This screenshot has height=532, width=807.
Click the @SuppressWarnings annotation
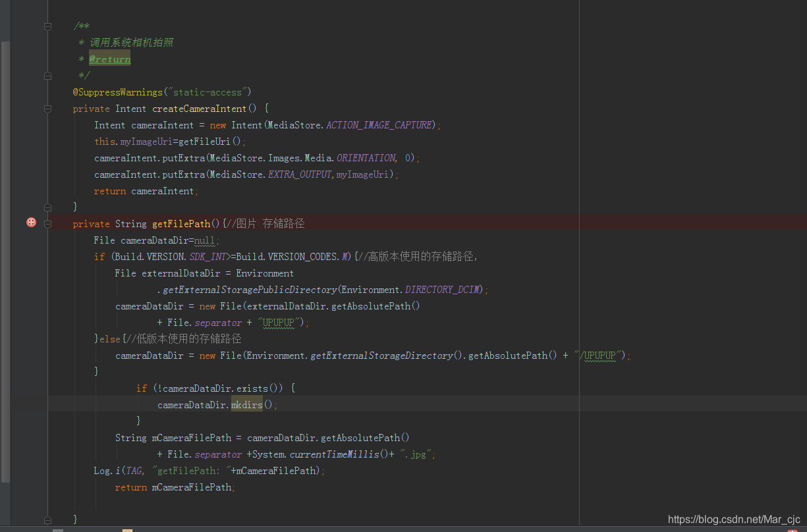(x=117, y=92)
